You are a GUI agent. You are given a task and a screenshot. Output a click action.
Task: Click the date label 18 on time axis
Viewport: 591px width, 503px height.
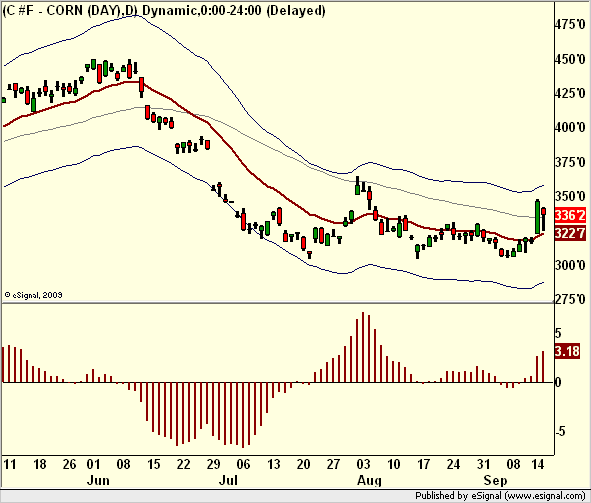point(40,464)
